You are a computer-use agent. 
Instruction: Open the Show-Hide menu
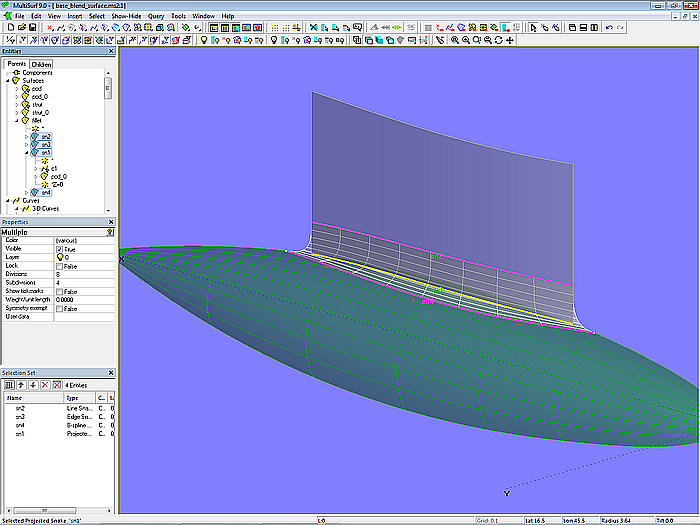[x=126, y=17]
